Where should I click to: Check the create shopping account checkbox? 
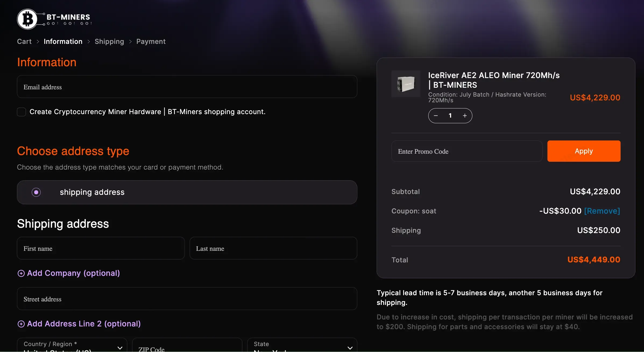[22, 112]
